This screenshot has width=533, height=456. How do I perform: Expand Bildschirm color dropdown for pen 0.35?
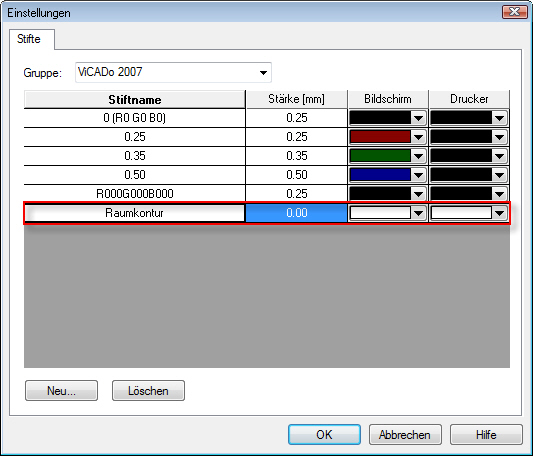click(418, 156)
